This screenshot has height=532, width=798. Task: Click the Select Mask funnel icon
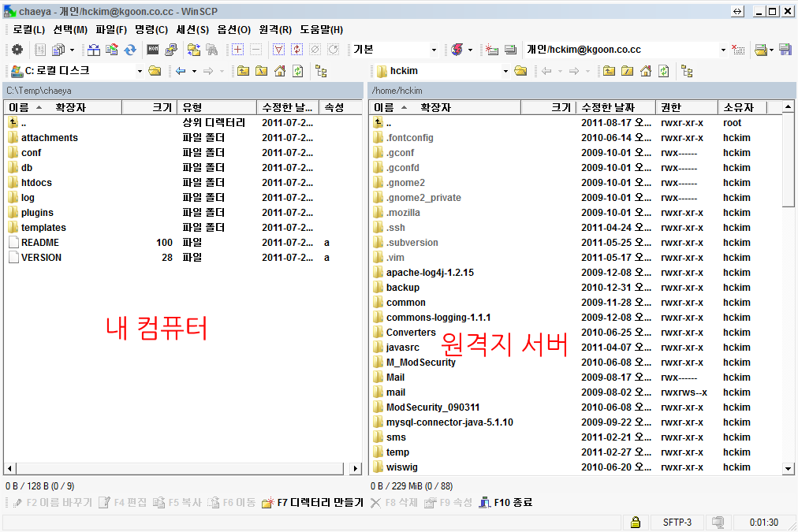(278, 50)
